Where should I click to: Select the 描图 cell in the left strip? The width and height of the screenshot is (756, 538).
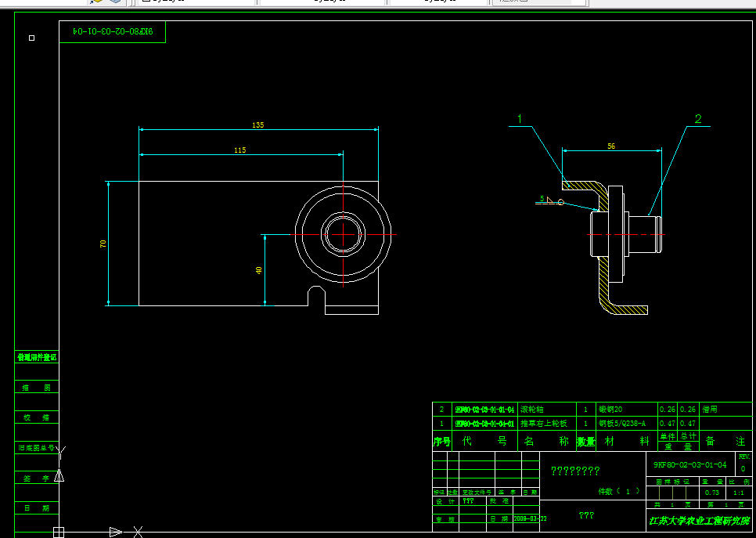pyautogui.click(x=37, y=388)
